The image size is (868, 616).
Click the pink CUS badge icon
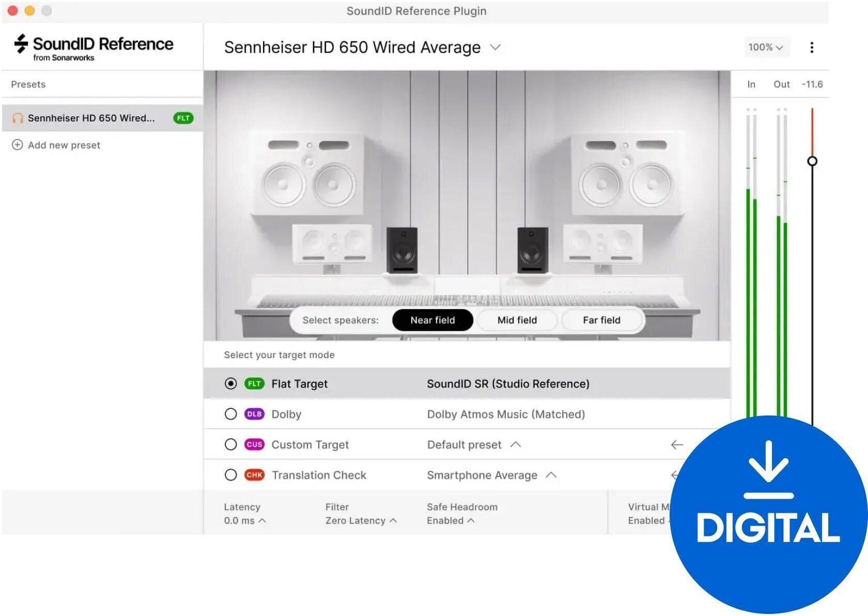pos(254,444)
